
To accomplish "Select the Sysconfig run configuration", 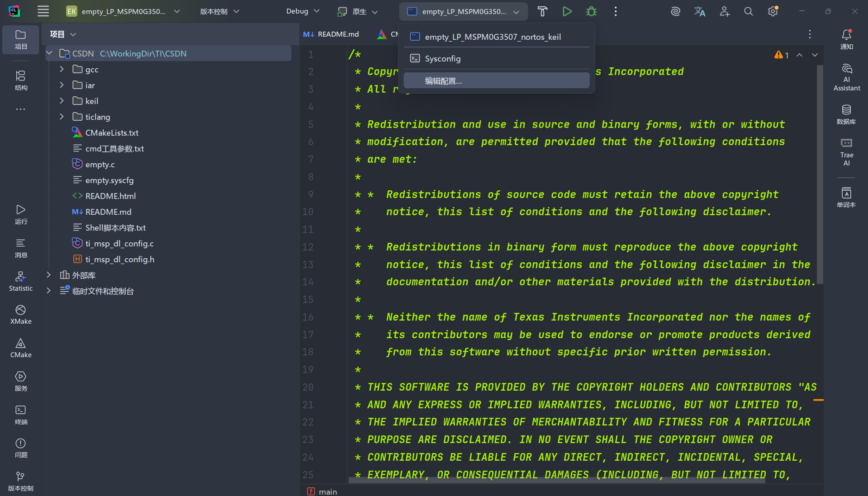I will click(497, 58).
